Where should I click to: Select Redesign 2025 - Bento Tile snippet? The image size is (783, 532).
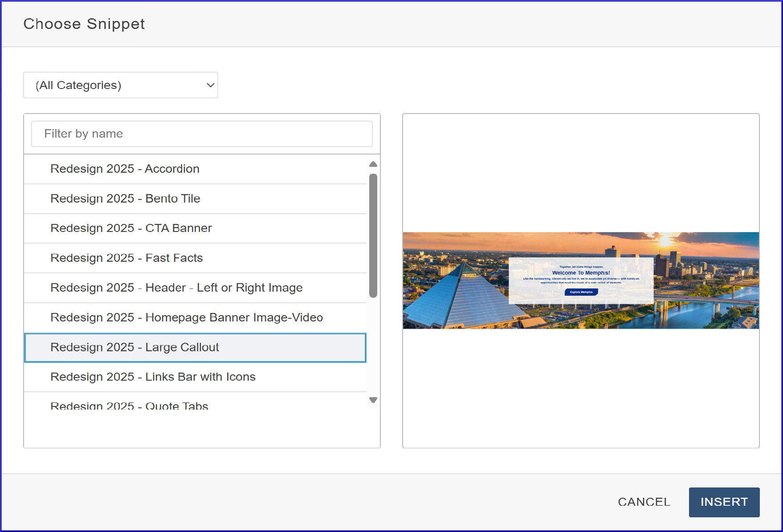point(125,199)
